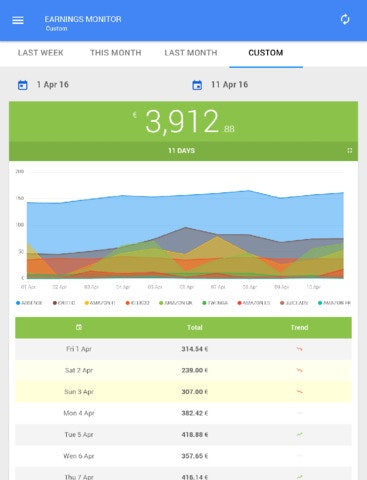The height and width of the screenshot is (480, 367).
Task: Click the red trend icon for Sat 2 Apr
Action: [x=299, y=370]
